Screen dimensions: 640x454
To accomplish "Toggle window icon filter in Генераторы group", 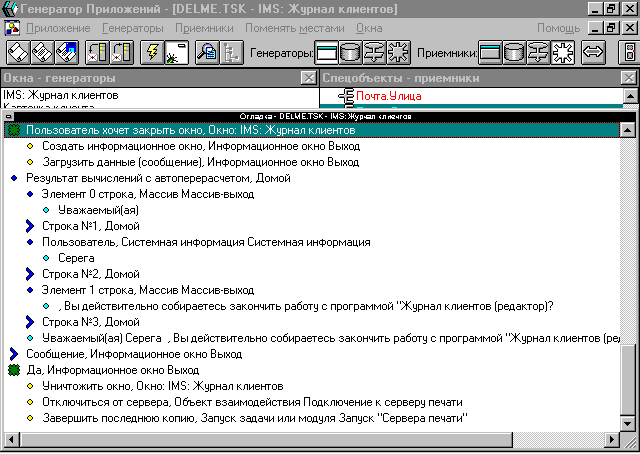I will coord(328,52).
